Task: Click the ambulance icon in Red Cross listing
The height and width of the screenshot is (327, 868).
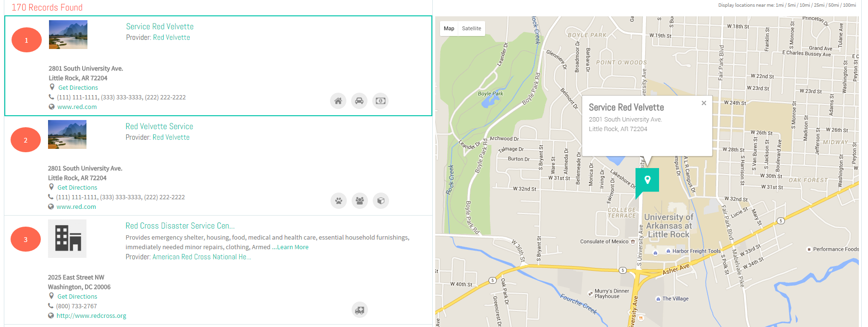Action: [360, 310]
